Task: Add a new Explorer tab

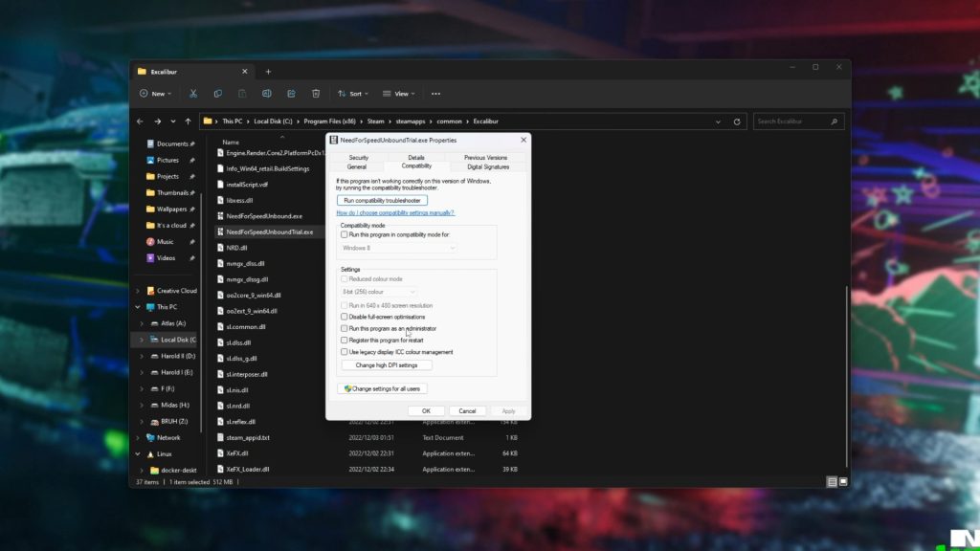Action: click(x=268, y=72)
